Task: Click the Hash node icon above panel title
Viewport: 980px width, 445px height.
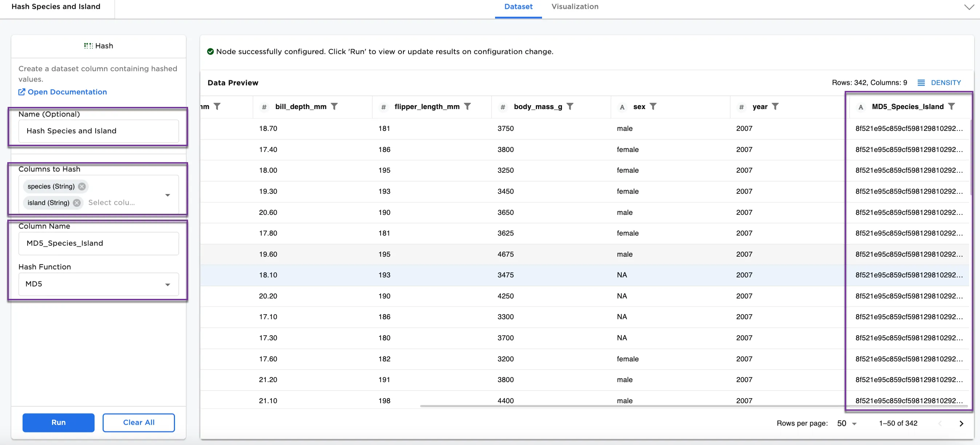Action: tap(88, 46)
